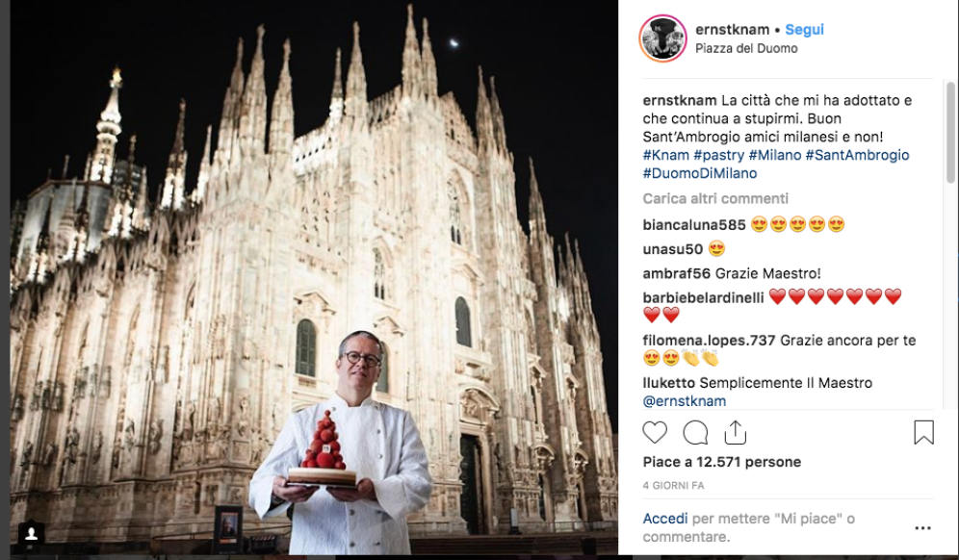Open comments with the speech bubble icon
Screen dimensions: 959x560
[x=695, y=432]
